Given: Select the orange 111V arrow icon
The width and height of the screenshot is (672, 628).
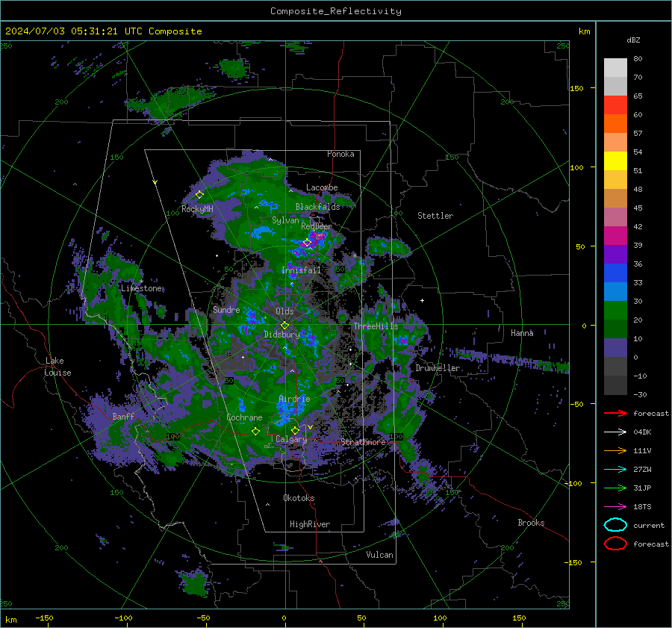Looking at the screenshot, I should [615, 450].
